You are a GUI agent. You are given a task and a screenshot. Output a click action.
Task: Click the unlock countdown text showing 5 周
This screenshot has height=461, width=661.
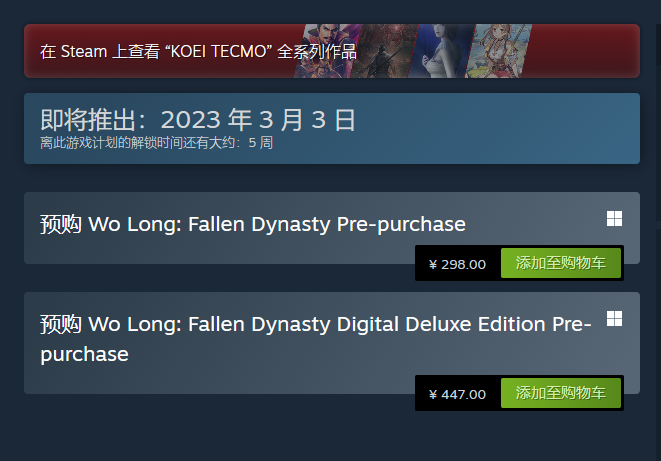coord(156,143)
